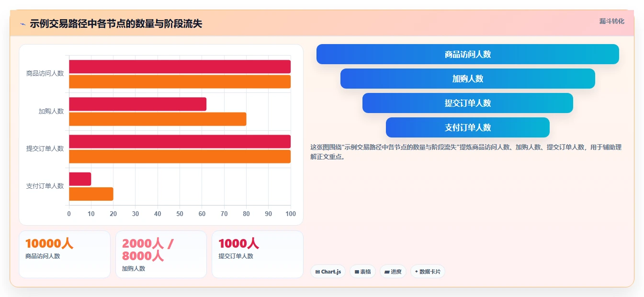Select the 商品访问人数 funnel stage
Image resolution: width=644 pixels, height=297 pixels.
(x=467, y=54)
